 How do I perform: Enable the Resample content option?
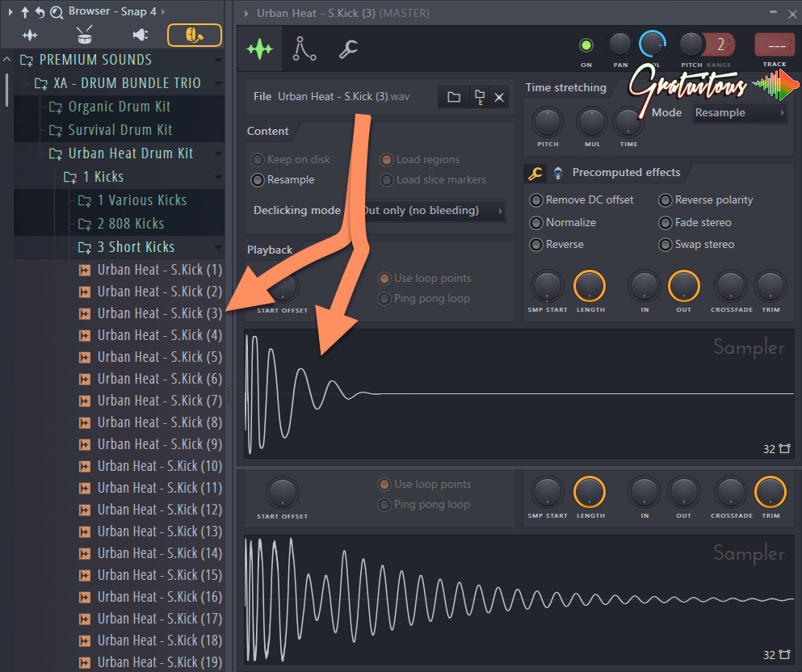tap(283, 180)
